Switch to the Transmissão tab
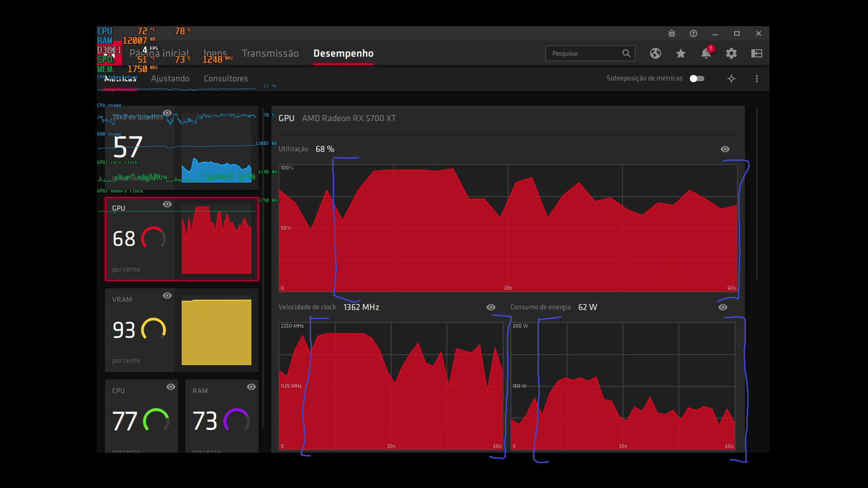Viewport: 868px width, 488px height. click(270, 53)
